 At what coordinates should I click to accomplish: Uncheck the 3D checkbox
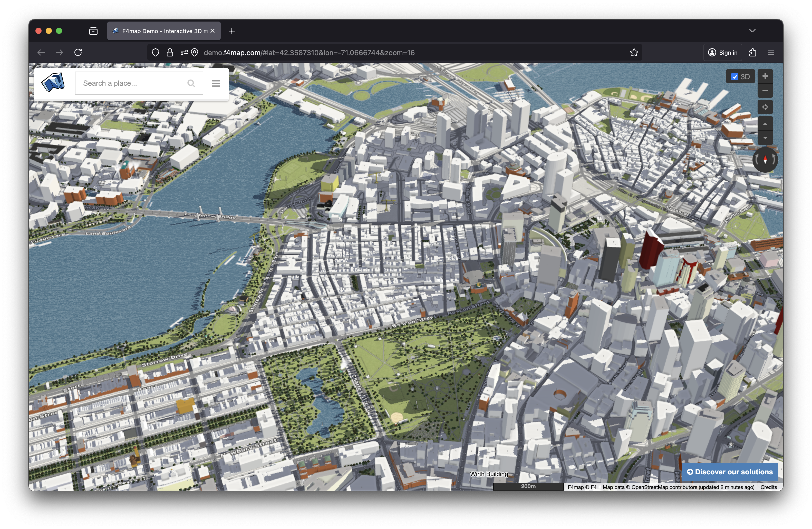[x=734, y=77]
